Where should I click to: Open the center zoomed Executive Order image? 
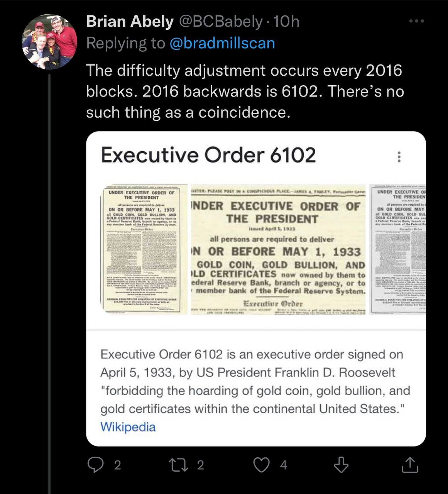click(278, 249)
